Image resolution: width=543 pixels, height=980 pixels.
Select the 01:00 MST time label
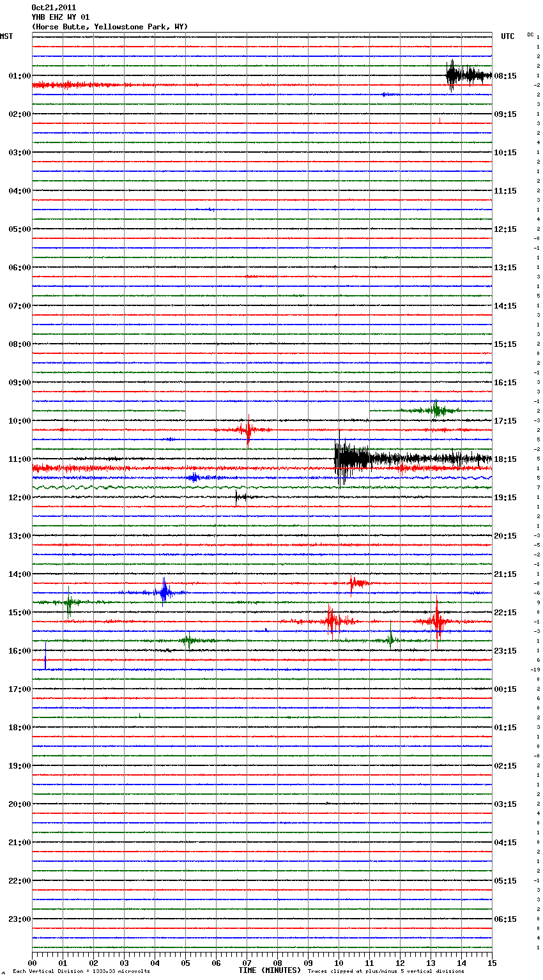point(20,76)
